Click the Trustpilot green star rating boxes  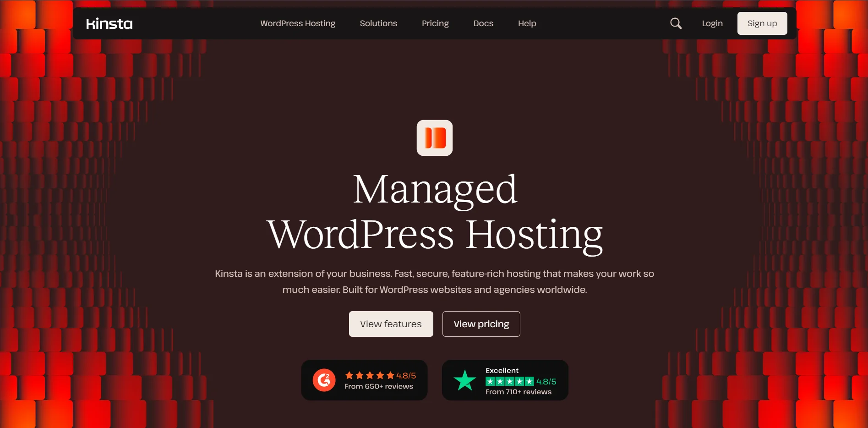(x=510, y=381)
